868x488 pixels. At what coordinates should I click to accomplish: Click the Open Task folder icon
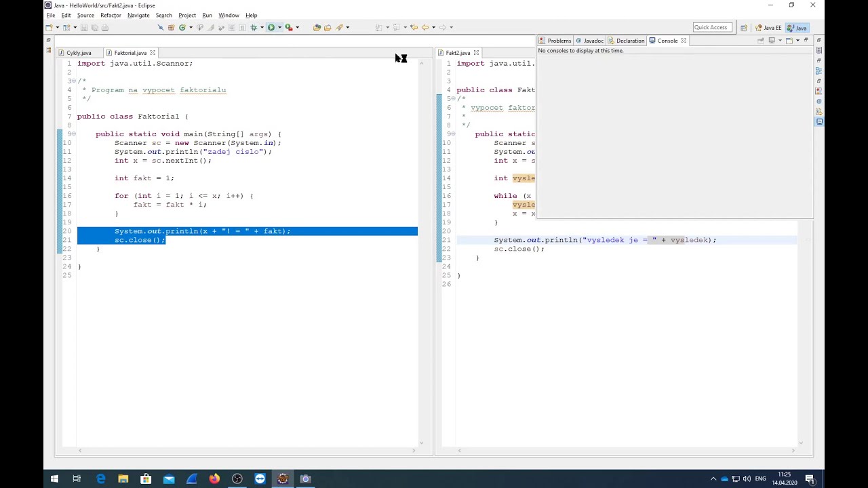click(328, 27)
